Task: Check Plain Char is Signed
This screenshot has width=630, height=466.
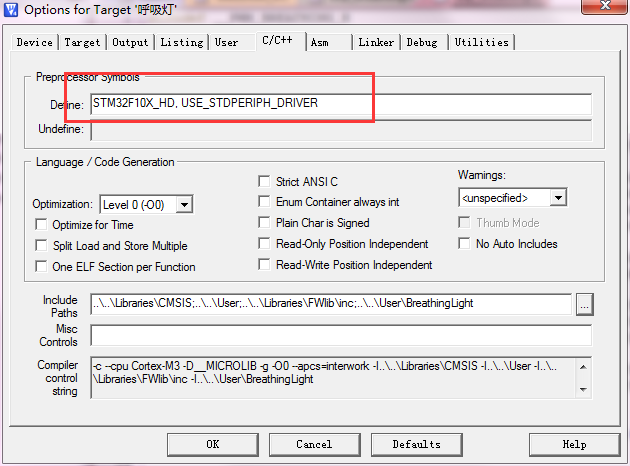Action: [x=265, y=223]
